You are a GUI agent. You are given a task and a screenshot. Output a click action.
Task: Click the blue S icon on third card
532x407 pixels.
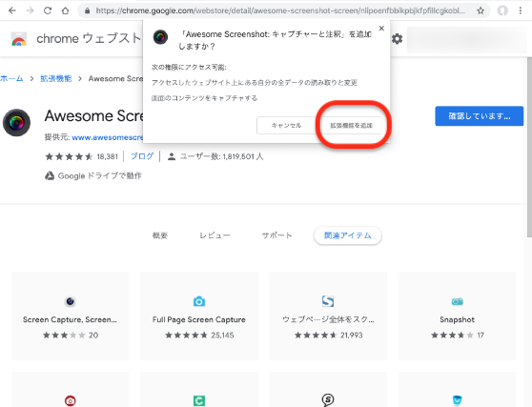click(328, 301)
